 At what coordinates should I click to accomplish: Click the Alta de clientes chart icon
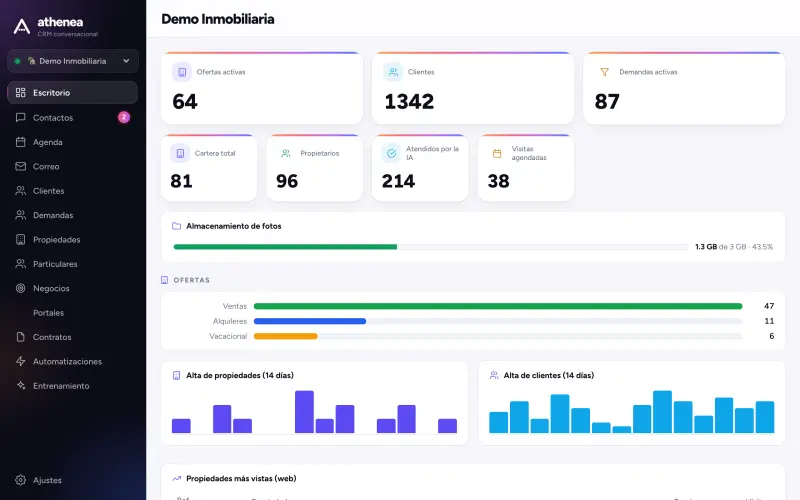click(494, 376)
